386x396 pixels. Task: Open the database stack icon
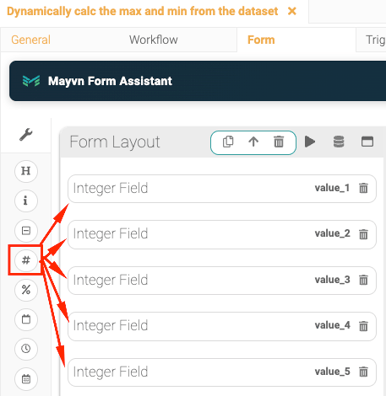tap(339, 142)
